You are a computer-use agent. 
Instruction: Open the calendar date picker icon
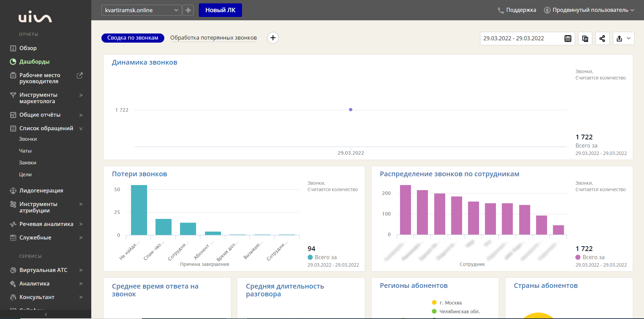pyautogui.click(x=568, y=39)
